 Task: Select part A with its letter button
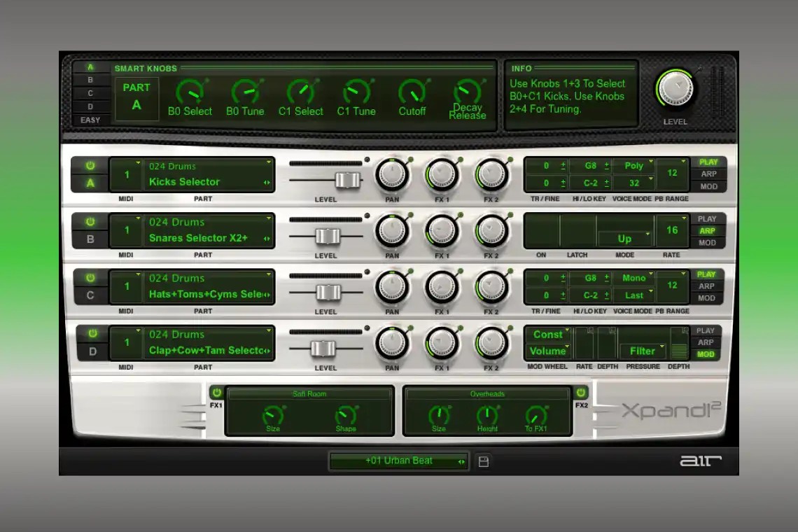pyautogui.click(x=90, y=183)
